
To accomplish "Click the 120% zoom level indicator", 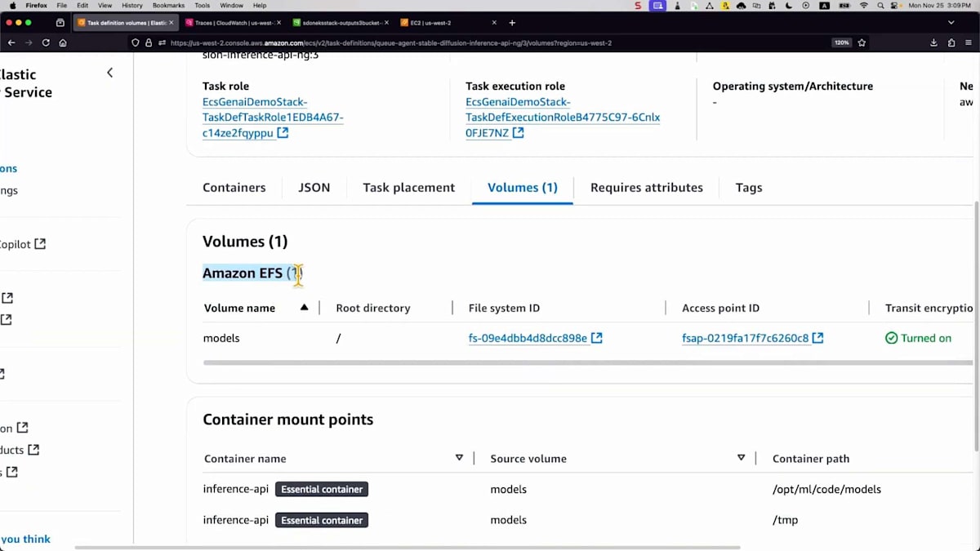I will [x=841, y=42].
